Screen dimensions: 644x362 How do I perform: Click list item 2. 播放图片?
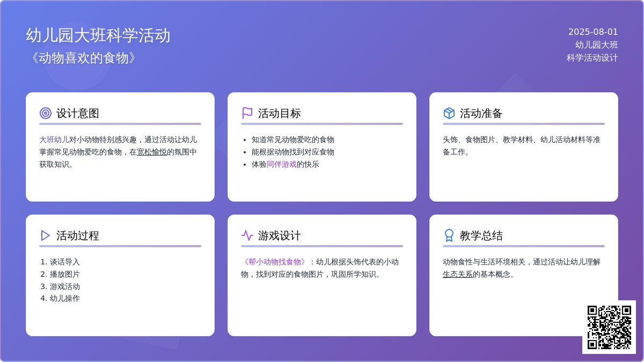point(60,274)
